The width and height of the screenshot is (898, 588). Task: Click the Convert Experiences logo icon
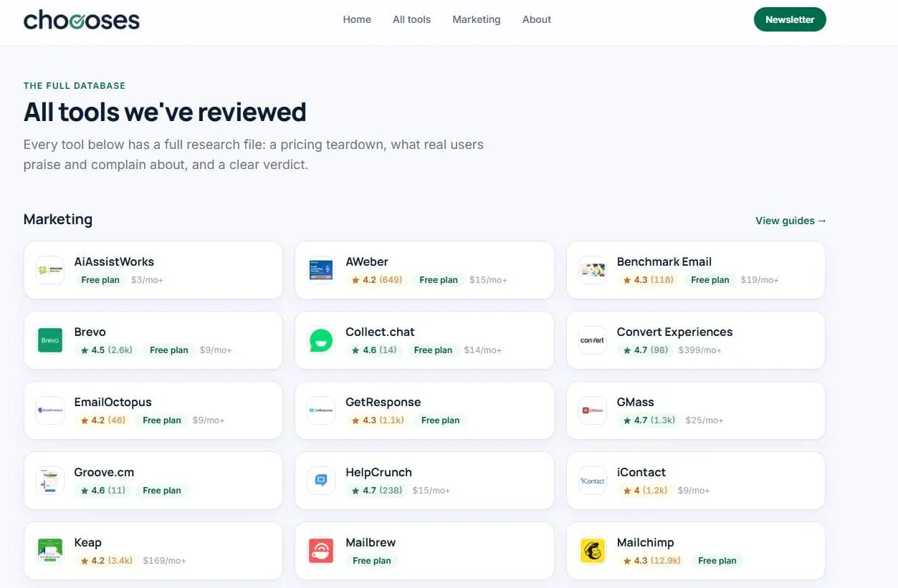pyautogui.click(x=593, y=340)
